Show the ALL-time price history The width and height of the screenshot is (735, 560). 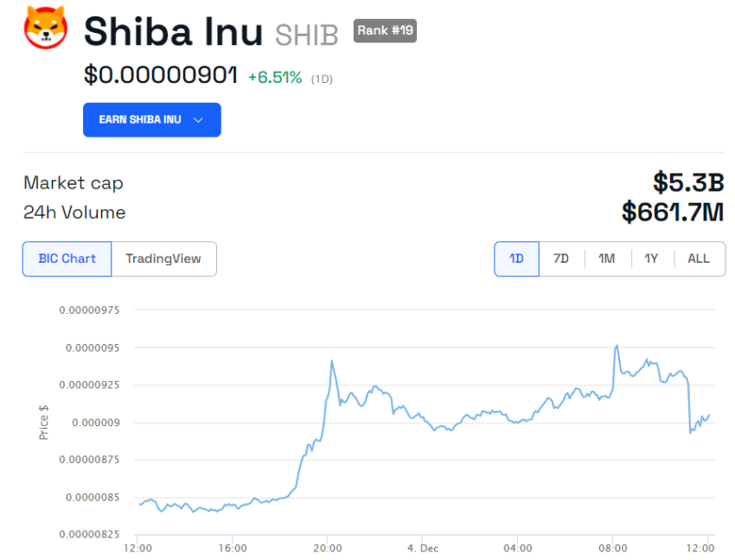(x=698, y=258)
